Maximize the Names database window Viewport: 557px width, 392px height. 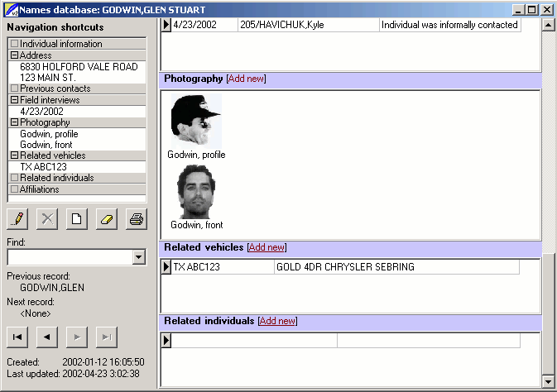(532, 10)
